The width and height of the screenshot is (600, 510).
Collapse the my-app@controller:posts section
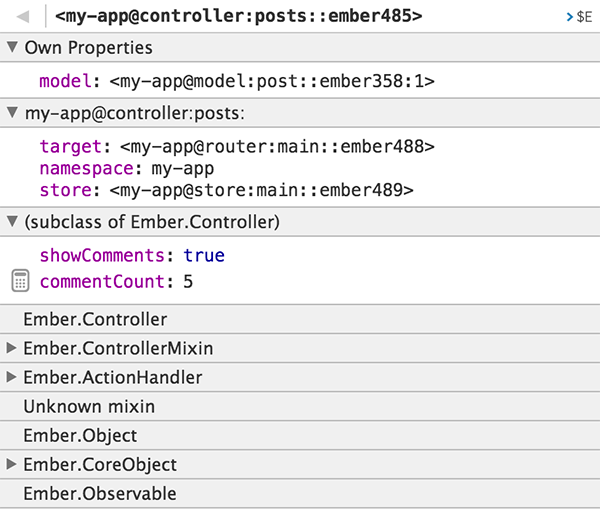(x=11, y=113)
